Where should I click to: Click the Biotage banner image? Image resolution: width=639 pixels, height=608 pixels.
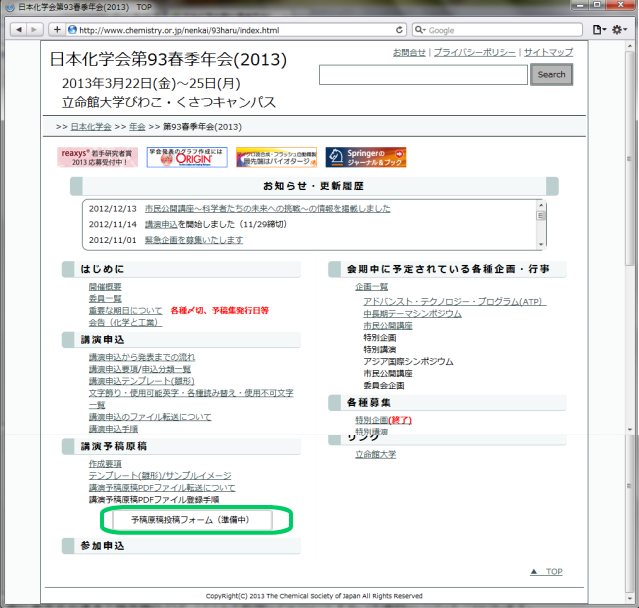(x=276, y=157)
